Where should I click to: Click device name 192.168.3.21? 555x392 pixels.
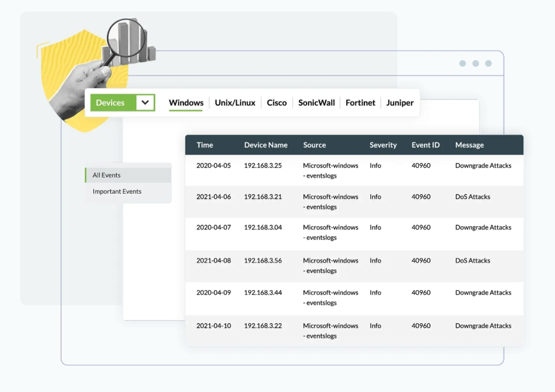[263, 197]
